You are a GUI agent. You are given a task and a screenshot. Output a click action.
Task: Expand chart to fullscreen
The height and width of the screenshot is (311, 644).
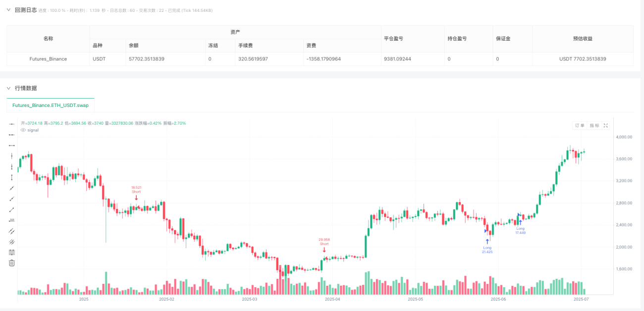tap(605, 126)
